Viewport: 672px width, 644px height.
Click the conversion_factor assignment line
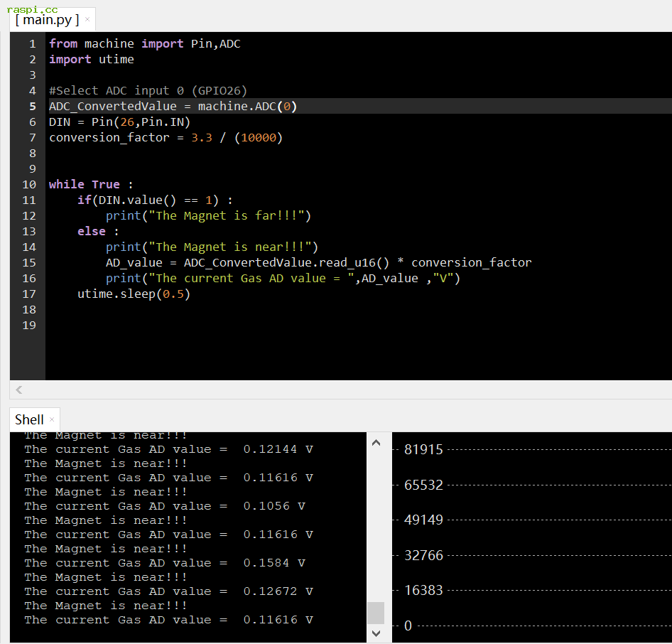(x=166, y=138)
